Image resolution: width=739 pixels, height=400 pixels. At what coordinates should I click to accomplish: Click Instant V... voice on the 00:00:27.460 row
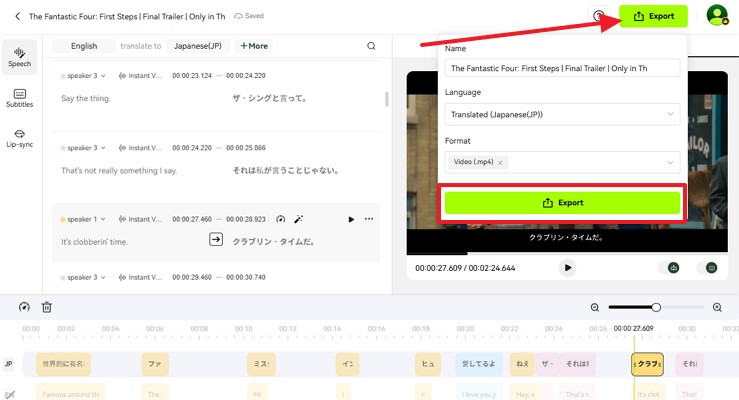click(x=140, y=219)
